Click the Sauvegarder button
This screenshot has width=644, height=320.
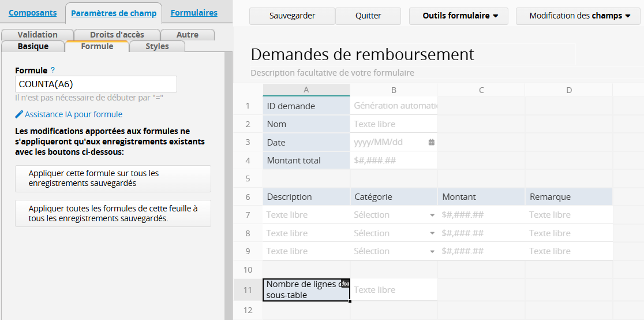click(292, 16)
